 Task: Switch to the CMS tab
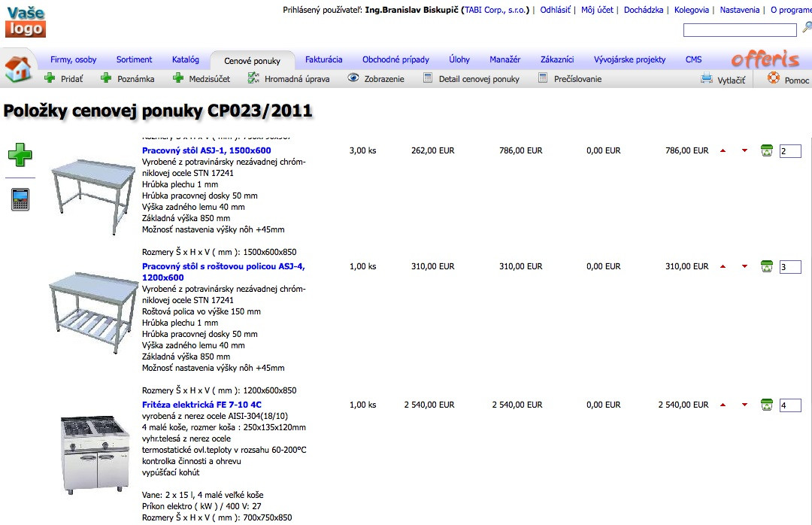[x=694, y=59]
